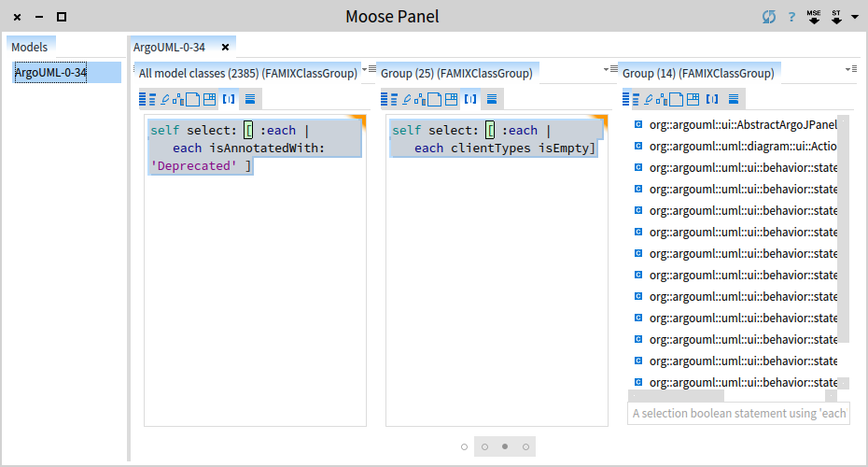Viewport: 868px width, 467px height.
Task: Open the All model classes pane menu arrow
Action: [366, 69]
